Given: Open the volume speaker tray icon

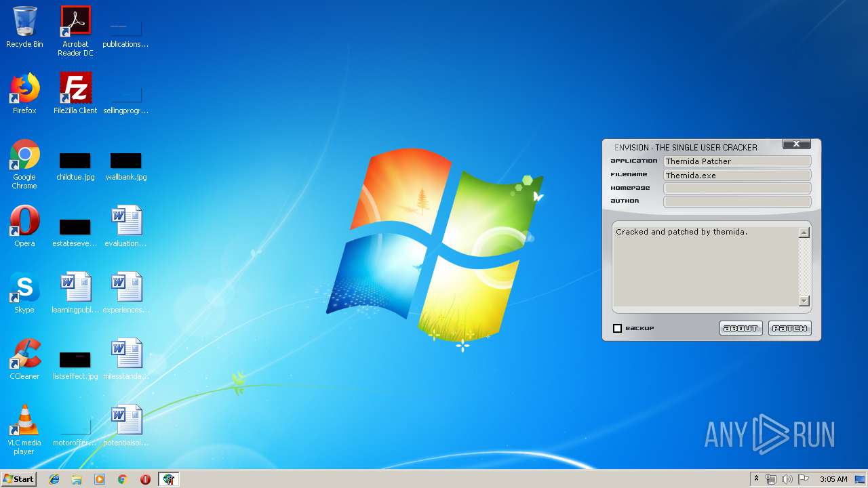Looking at the screenshot, I should click(x=787, y=479).
